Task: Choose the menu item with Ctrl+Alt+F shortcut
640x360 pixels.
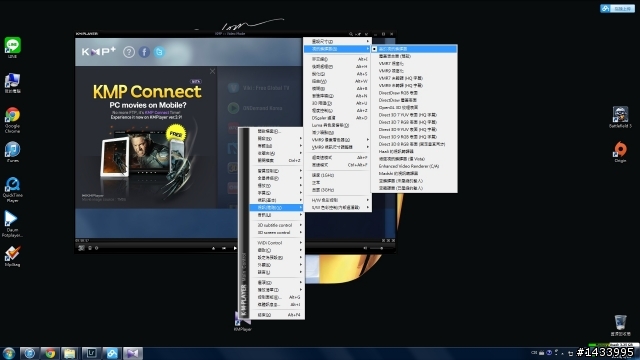Action: pyautogui.click(x=337, y=165)
